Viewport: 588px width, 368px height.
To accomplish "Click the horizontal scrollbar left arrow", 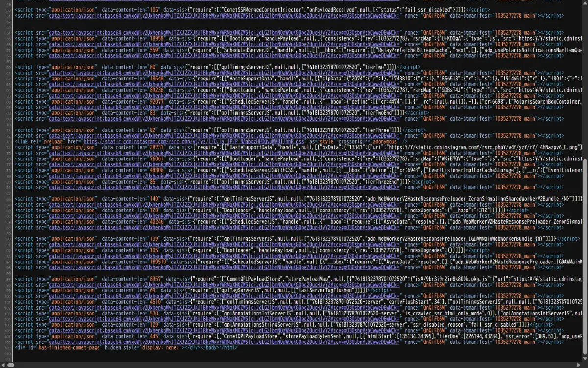I will (x=2, y=365).
